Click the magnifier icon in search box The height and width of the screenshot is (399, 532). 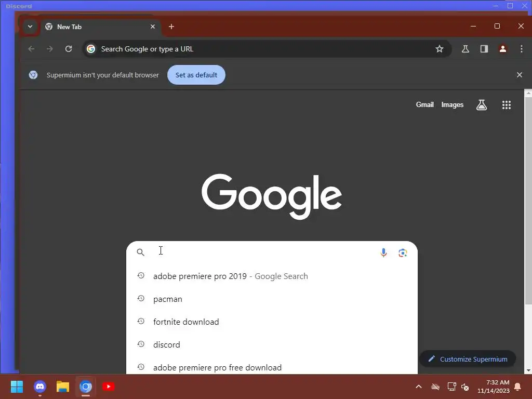pos(140,252)
